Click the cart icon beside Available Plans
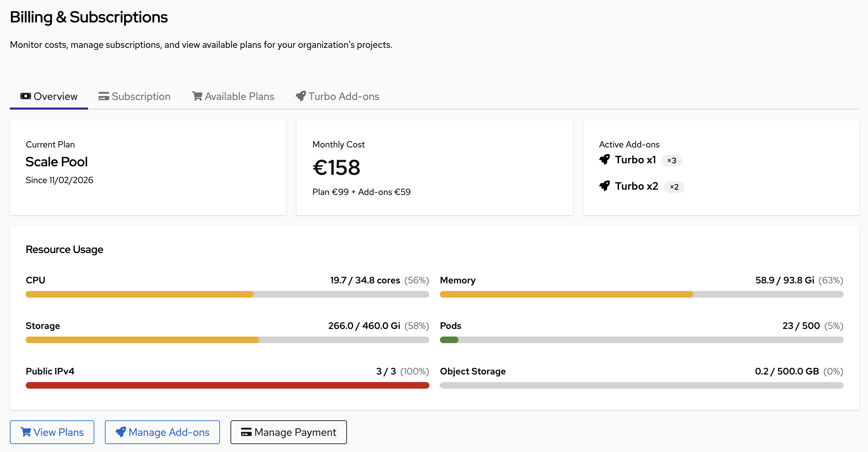This screenshot has height=452, width=868. click(x=197, y=96)
